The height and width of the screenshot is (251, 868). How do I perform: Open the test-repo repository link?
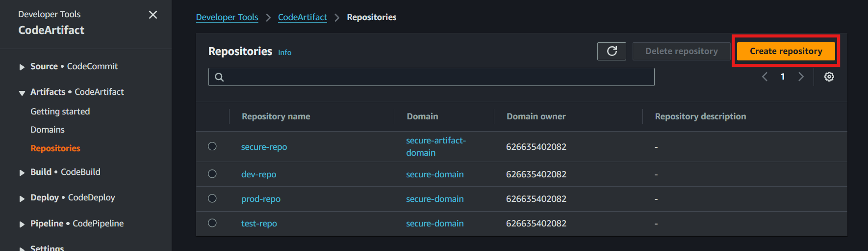point(259,223)
